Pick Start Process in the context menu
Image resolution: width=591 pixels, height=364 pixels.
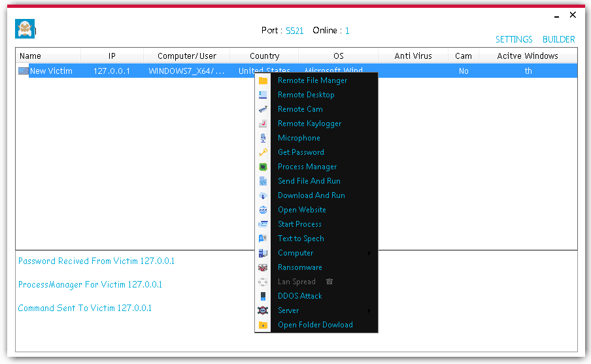[299, 224]
